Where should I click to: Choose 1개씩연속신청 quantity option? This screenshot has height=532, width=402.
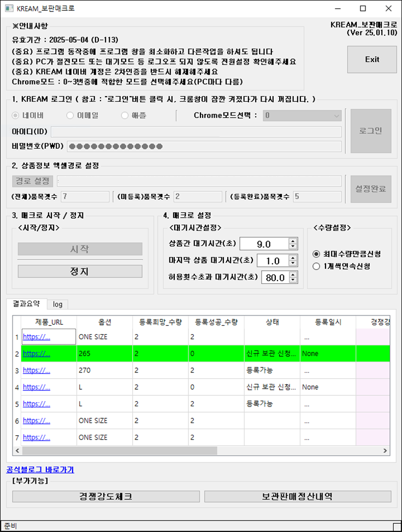[316, 266]
